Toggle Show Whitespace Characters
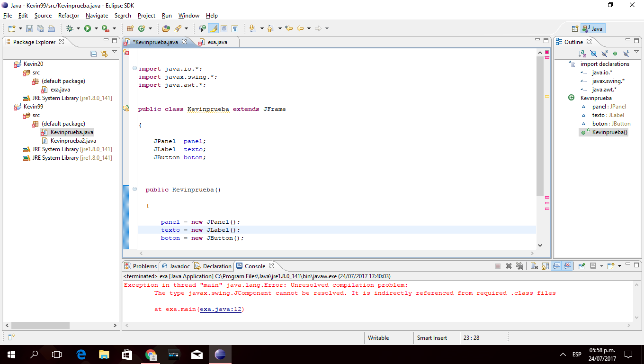Viewport: 644px width, 364px height. (235, 28)
